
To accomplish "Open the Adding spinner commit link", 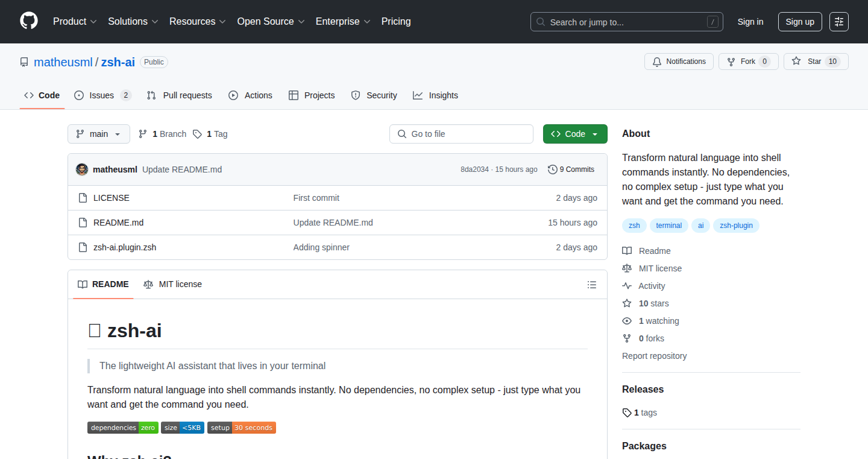I will pos(321,247).
